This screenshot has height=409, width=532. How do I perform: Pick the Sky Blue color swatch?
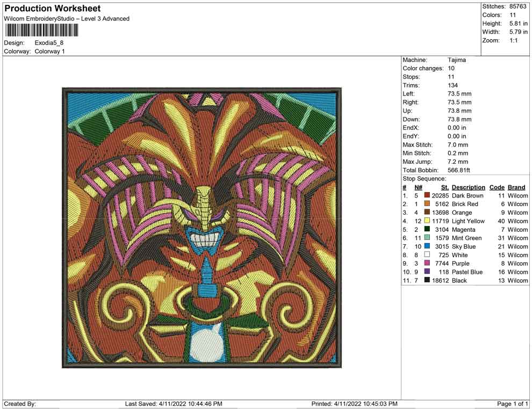click(x=427, y=246)
